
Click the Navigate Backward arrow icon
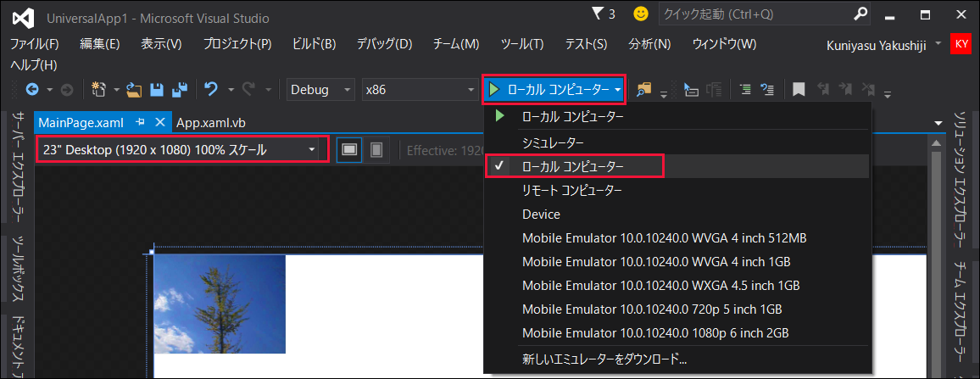(x=32, y=90)
